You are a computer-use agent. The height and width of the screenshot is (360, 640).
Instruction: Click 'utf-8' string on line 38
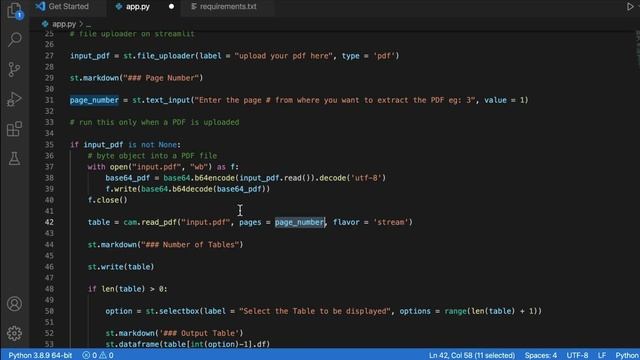(x=366, y=178)
